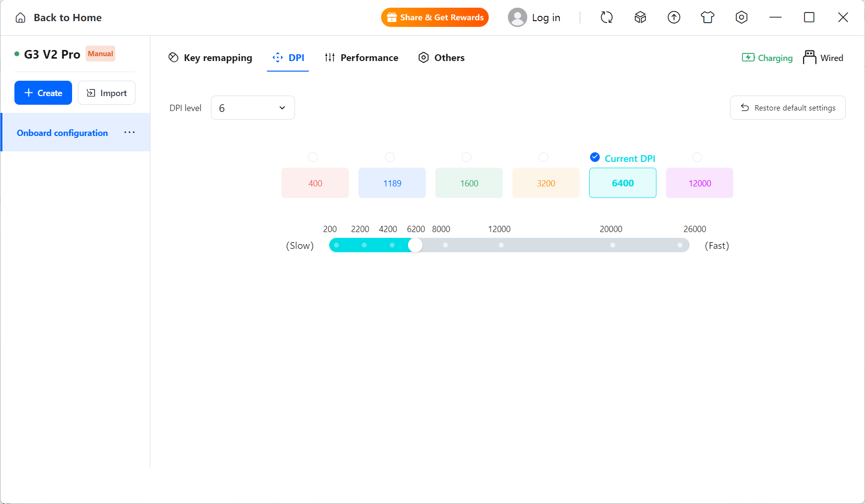
Task: Open the hexagon settings icon
Action: [x=741, y=17]
